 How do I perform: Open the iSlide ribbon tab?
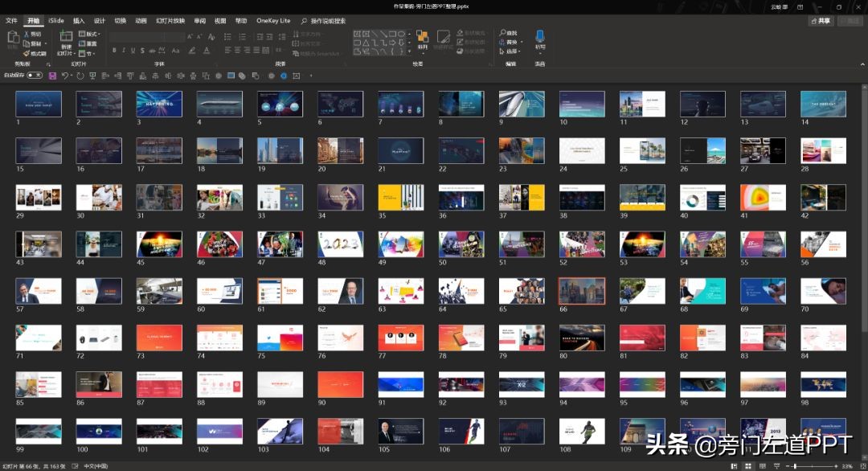(x=56, y=21)
